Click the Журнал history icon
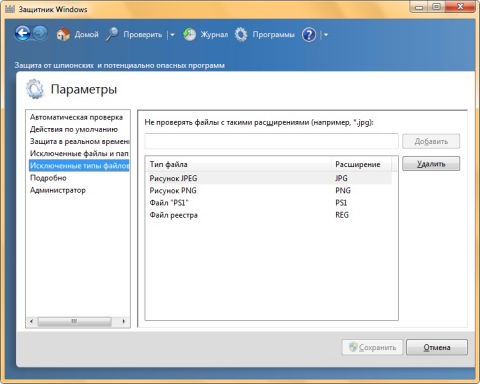The height and width of the screenshot is (384, 480). [x=189, y=34]
